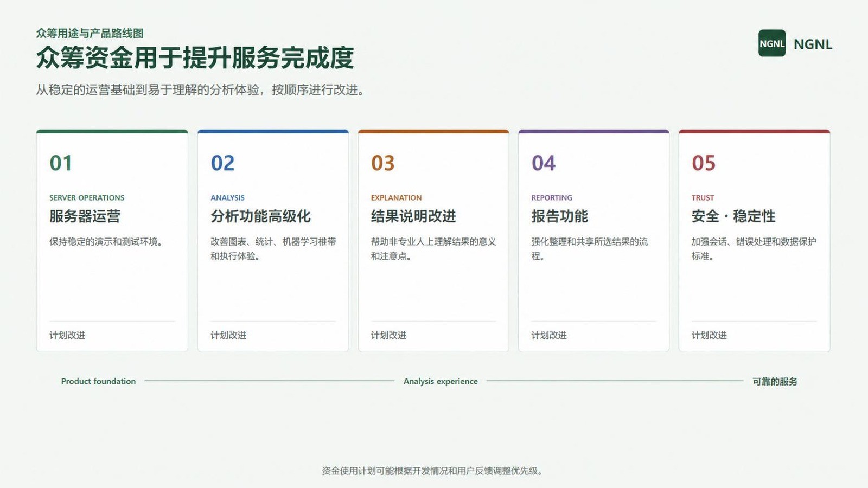Viewport: 868px width, 488px height.
Task: Click the Analysis experience timeline label
Action: click(x=441, y=381)
